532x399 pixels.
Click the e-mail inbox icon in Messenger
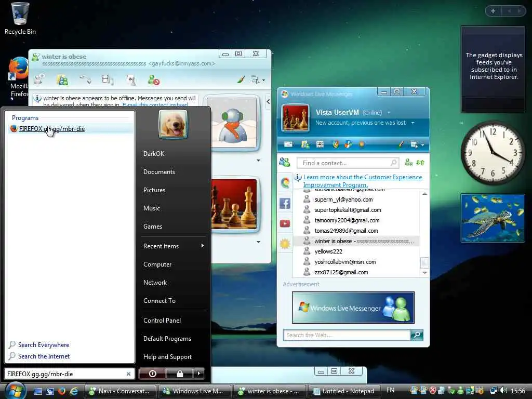288,144
